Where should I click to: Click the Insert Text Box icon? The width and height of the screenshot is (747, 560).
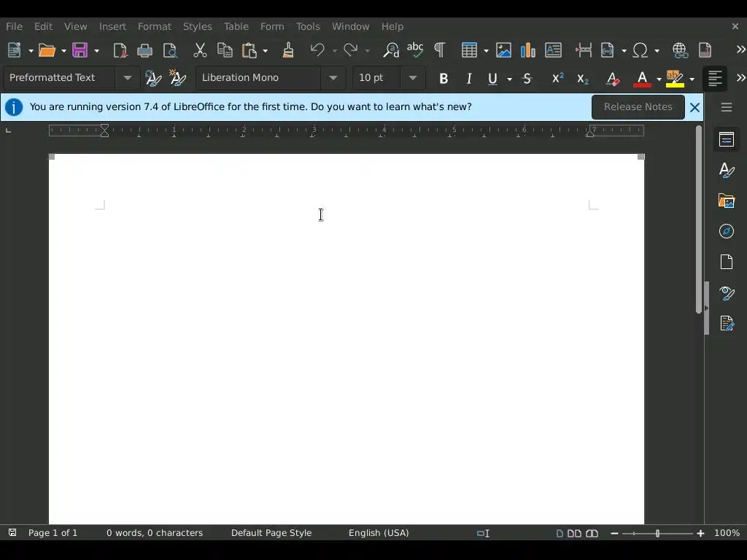553,50
